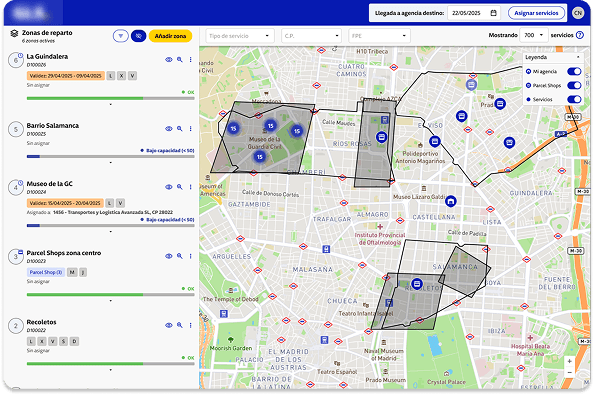Click Barrio Salamanca capacity progress bar
The image size is (594, 395).
[111, 156]
